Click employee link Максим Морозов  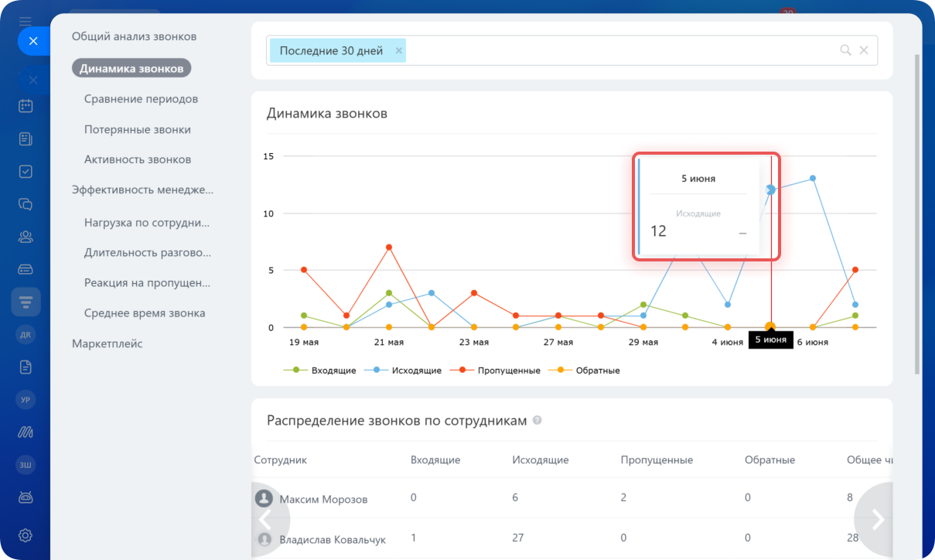click(x=323, y=500)
